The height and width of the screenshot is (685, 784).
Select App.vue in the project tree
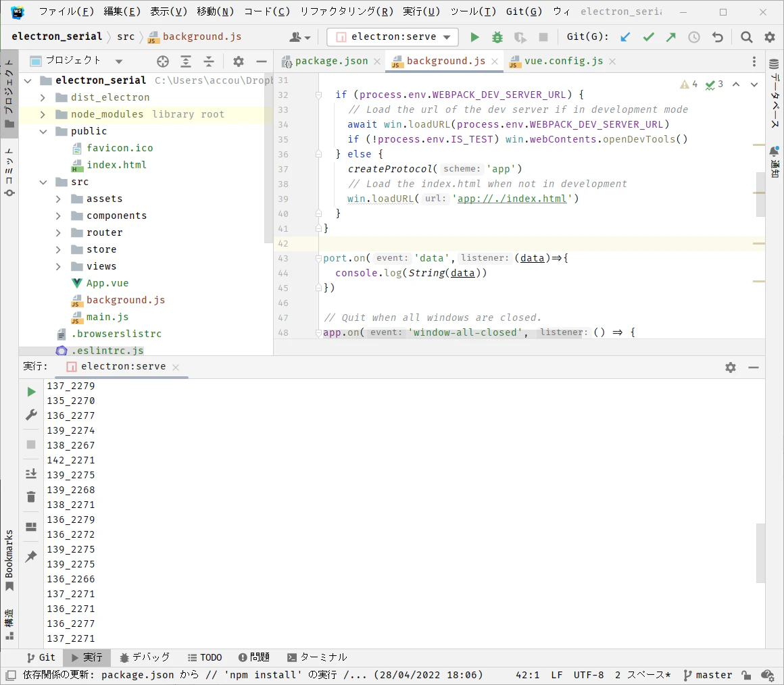pos(107,283)
